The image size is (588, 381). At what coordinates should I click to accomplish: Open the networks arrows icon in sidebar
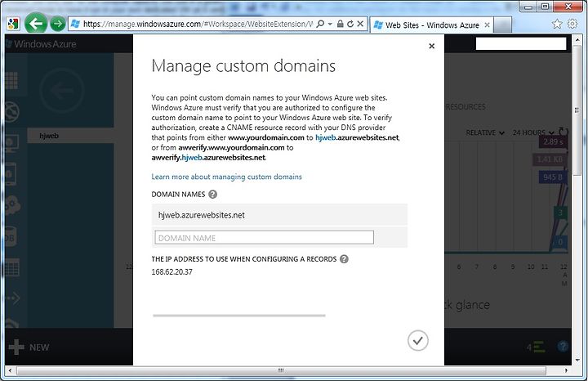12,298
